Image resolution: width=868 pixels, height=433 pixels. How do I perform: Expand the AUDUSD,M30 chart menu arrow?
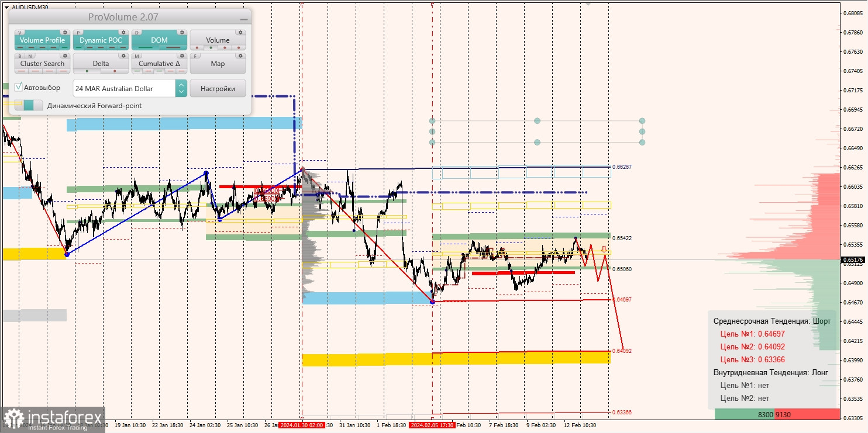[6, 7]
